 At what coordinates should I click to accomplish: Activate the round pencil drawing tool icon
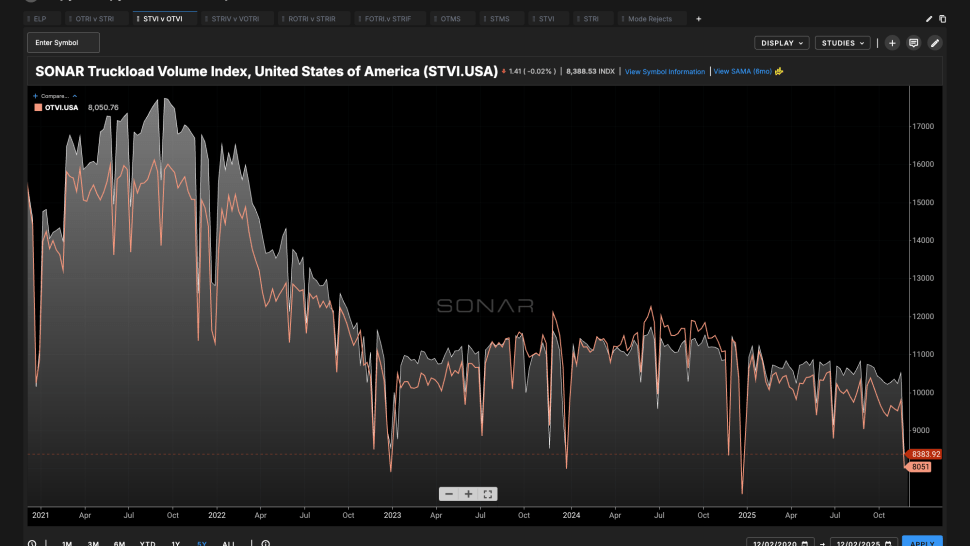click(x=935, y=43)
